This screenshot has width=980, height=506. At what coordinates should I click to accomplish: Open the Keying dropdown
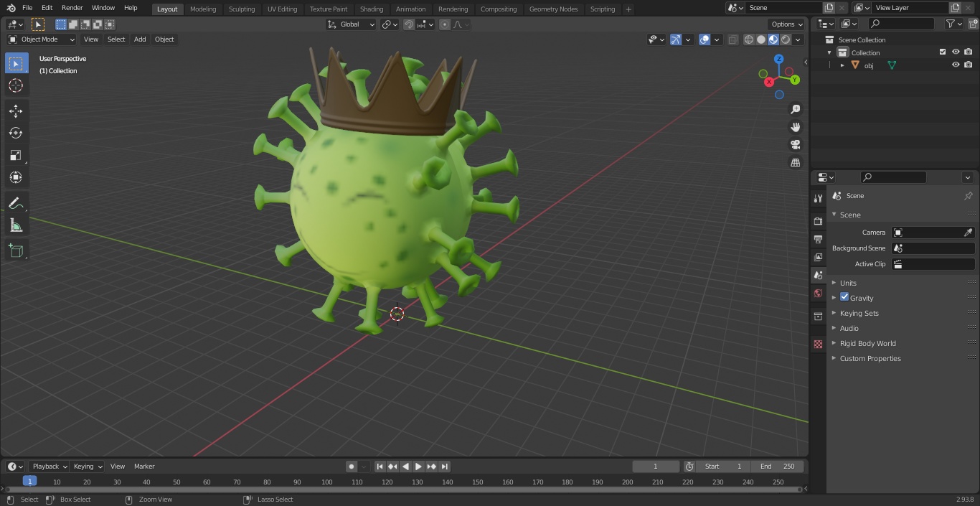(x=88, y=467)
